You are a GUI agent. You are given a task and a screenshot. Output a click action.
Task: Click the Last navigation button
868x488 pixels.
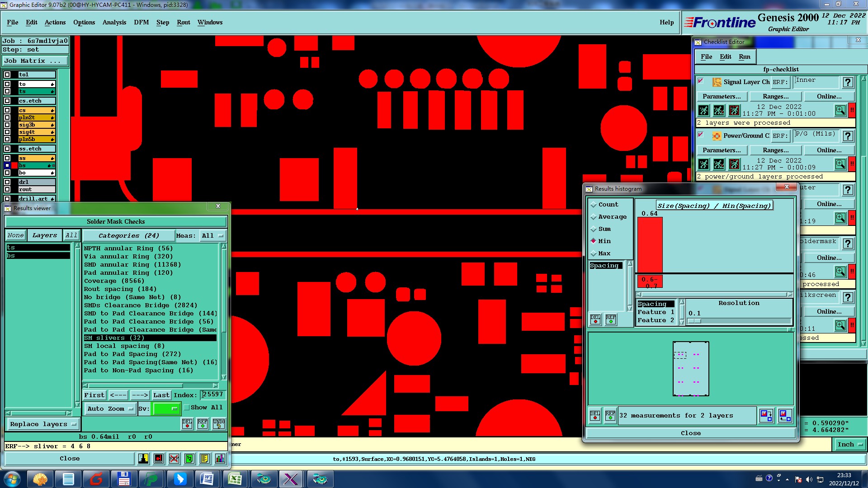161,395
